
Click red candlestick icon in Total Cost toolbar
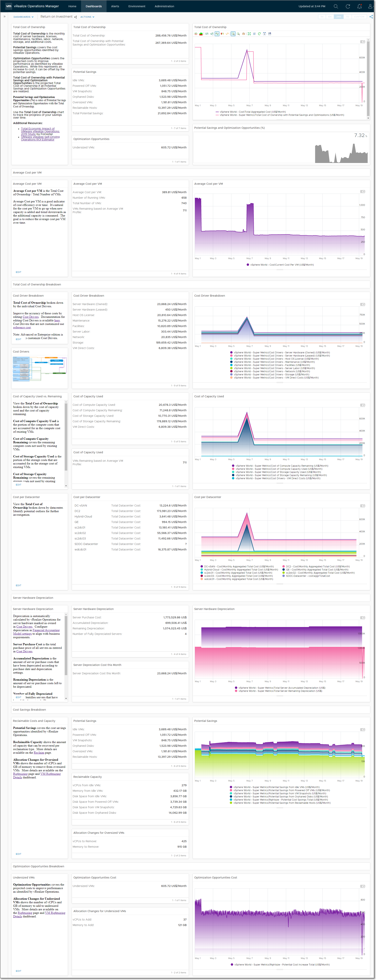[222, 34]
